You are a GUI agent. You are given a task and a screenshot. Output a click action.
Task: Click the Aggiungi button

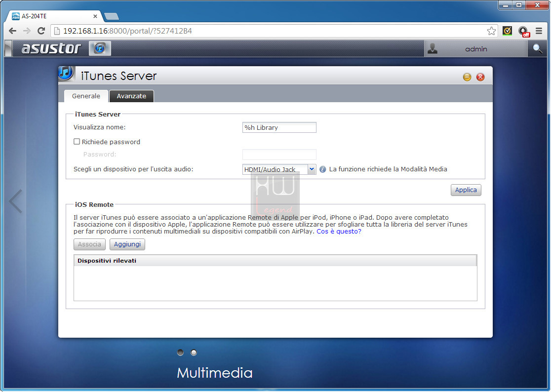click(x=127, y=244)
